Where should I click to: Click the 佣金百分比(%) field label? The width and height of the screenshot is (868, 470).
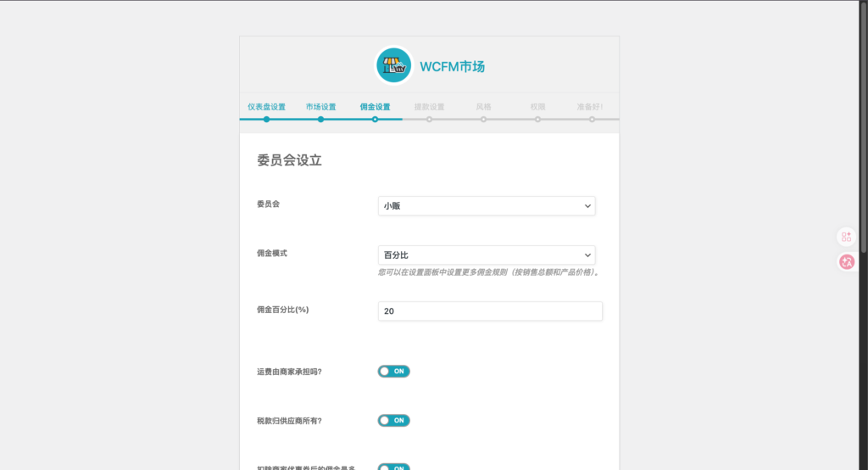coord(282,310)
